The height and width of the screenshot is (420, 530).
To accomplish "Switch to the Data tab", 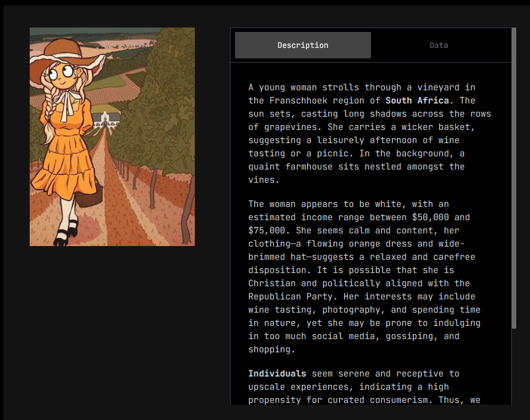I will click(439, 45).
